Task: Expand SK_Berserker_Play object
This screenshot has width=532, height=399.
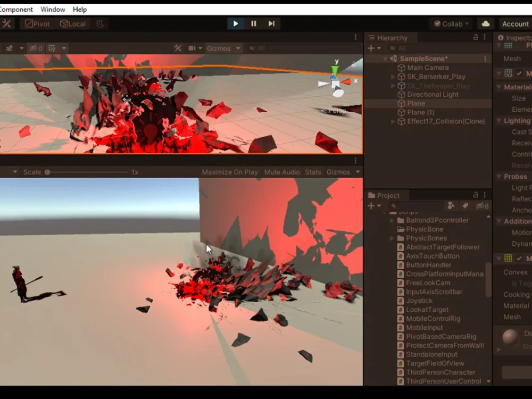Action: [x=393, y=77]
